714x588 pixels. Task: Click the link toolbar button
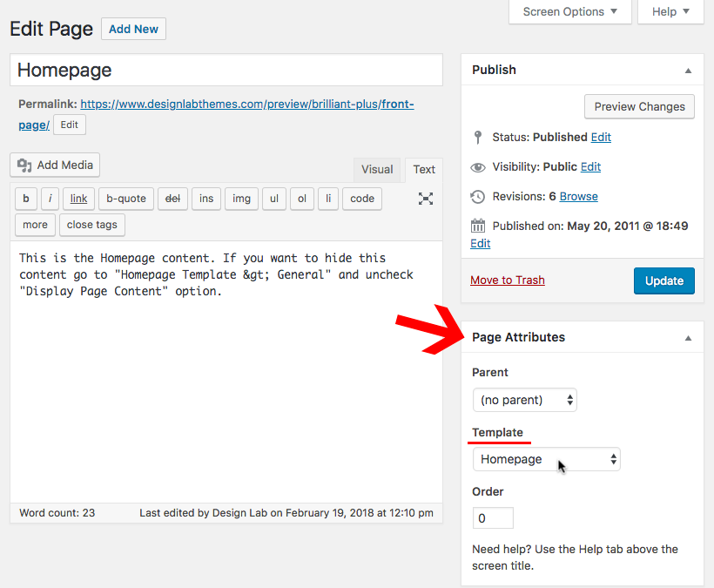pyautogui.click(x=78, y=199)
